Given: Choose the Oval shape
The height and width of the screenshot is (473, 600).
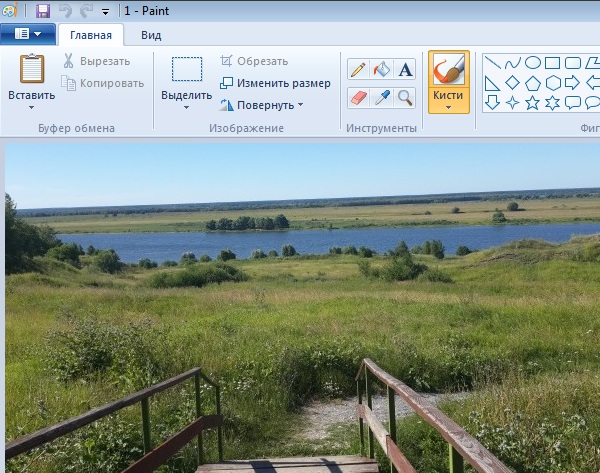Looking at the screenshot, I should (533, 63).
